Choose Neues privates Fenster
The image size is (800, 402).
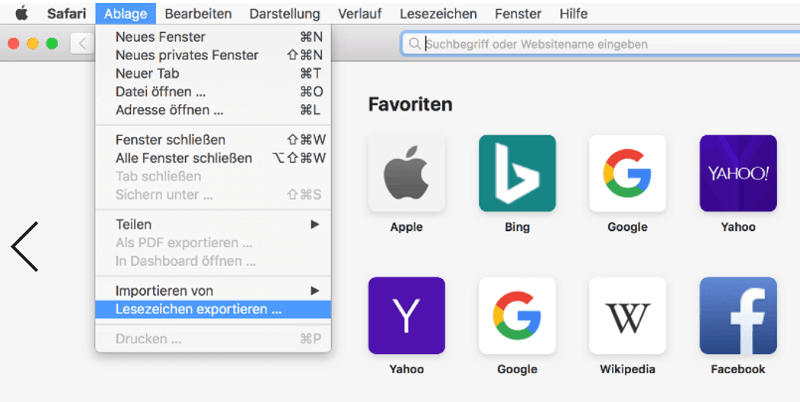[x=213, y=55]
